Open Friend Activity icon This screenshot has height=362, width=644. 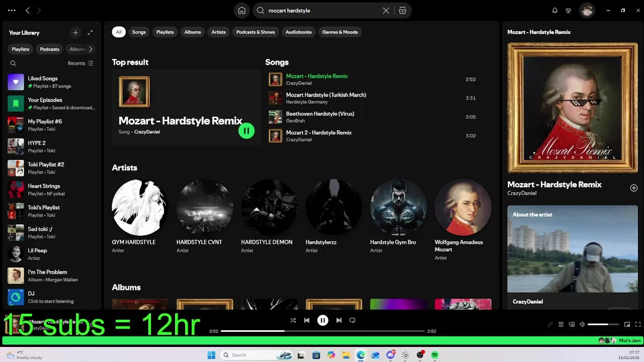[x=569, y=10]
